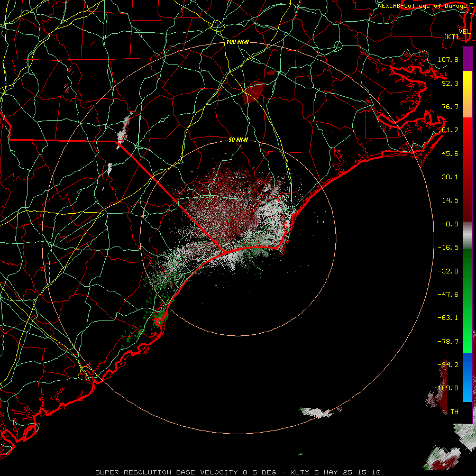The width and height of the screenshot is (476, 476).
Task: Click the 30.1 legend value
Action: point(450,177)
